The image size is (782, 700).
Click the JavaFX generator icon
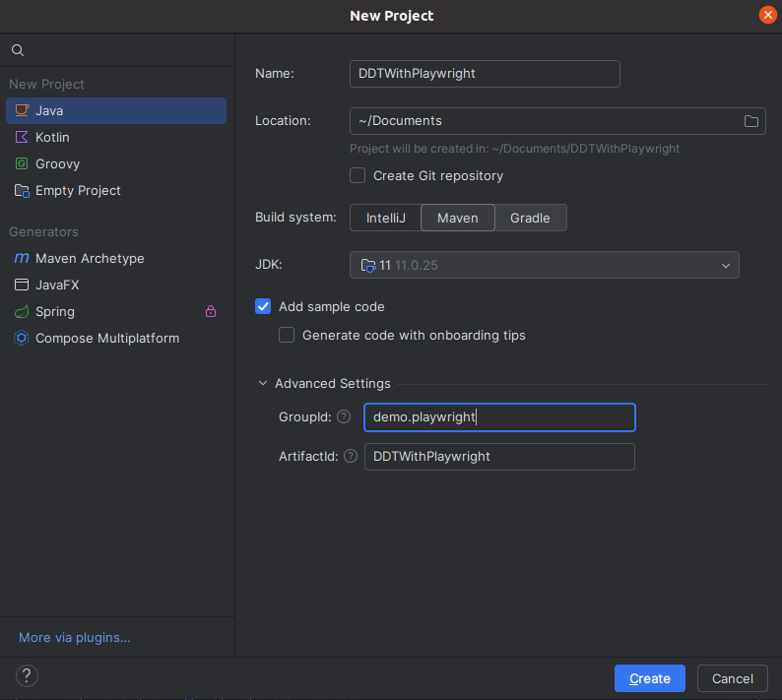21,285
